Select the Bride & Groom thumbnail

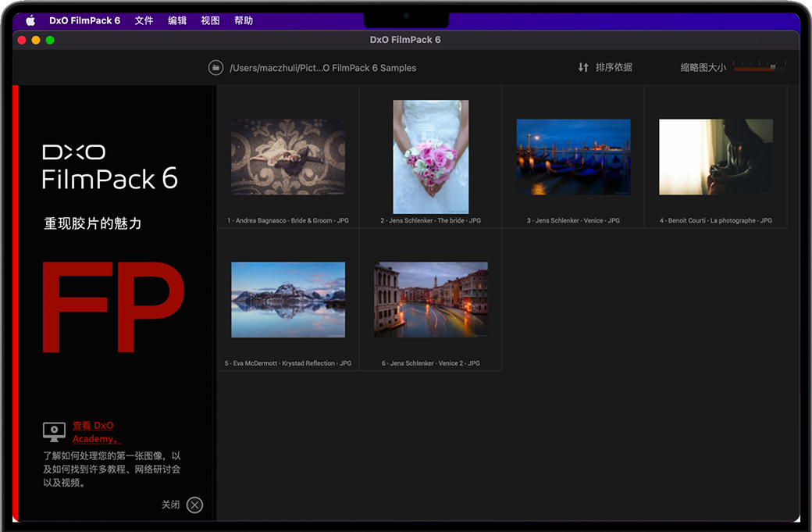click(288, 156)
